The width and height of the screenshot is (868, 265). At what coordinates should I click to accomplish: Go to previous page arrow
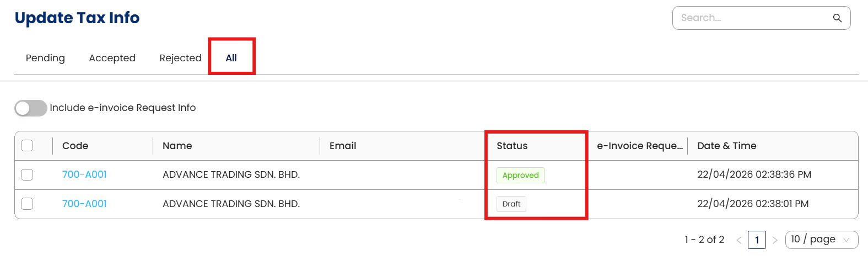click(739, 240)
